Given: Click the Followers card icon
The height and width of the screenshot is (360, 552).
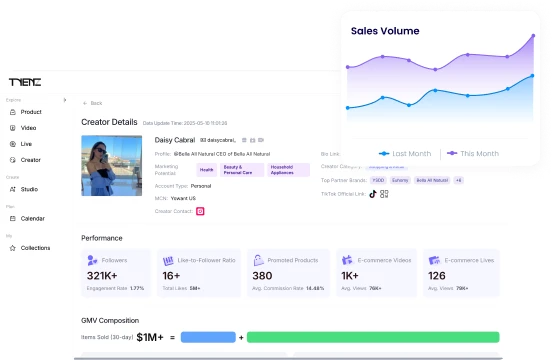Looking at the screenshot, I should [92, 260].
